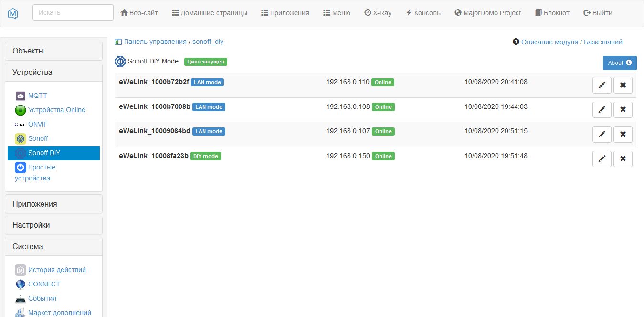Open Sonoff module in sidebar

coord(38,138)
